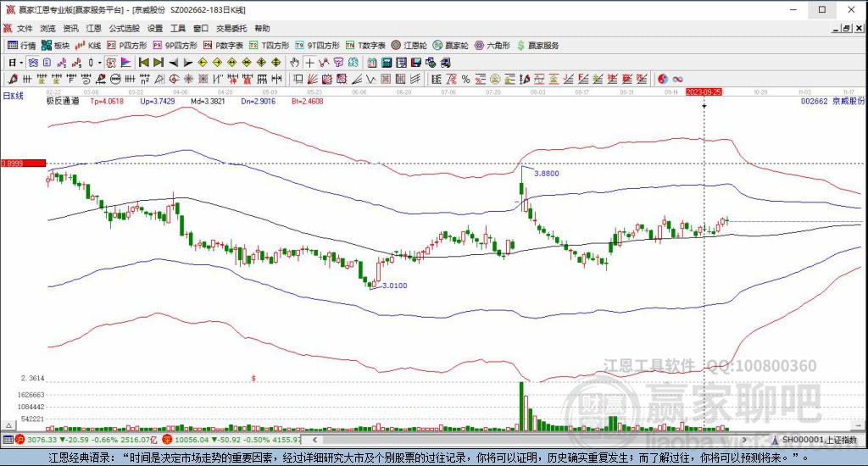Screen dimensions: 868x466
Task: Toggle the pink flag chart icon
Action: (x=125, y=63)
